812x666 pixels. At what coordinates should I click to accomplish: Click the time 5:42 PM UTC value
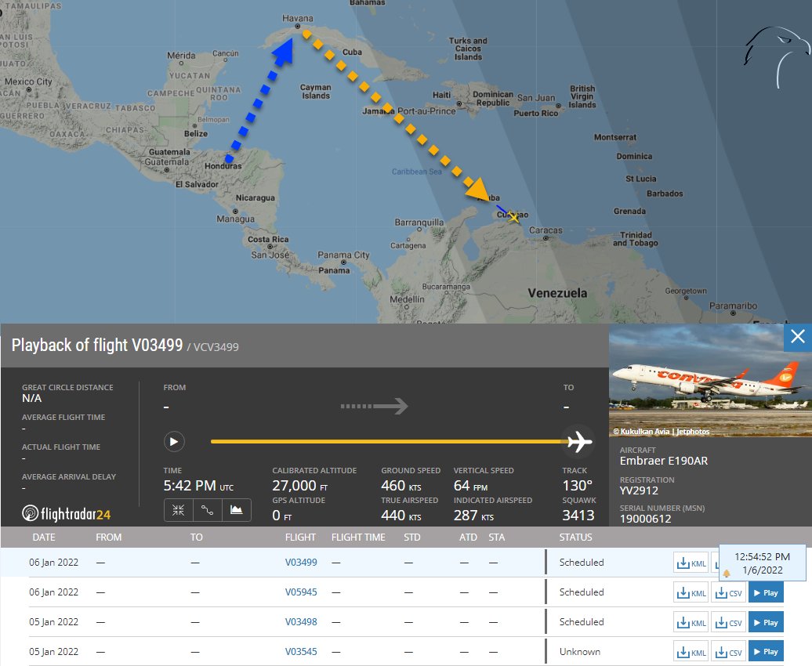click(x=198, y=486)
